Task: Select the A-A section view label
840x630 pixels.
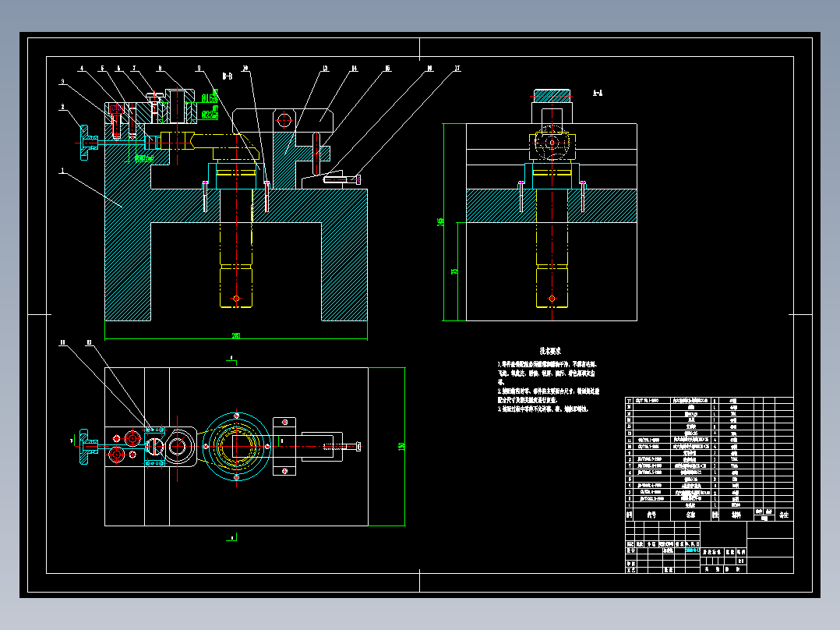Action: pos(598,93)
